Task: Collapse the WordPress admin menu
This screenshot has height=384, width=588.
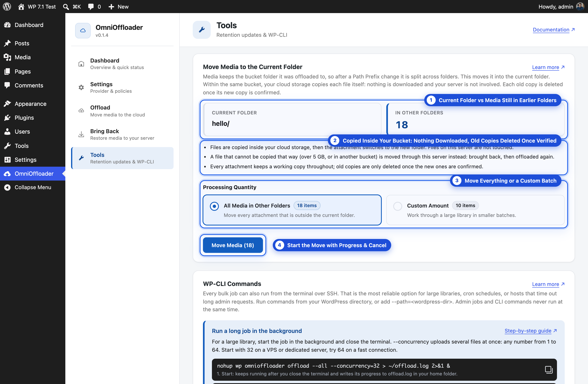Action: [x=33, y=187]
